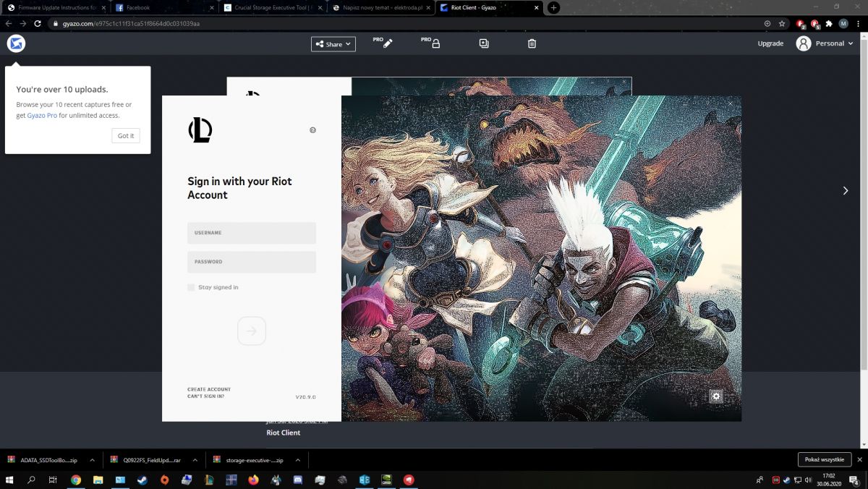Screen dimensions: 868x489
Task: Open the Gyazo Pro link in popup
Action: (42, 115)
